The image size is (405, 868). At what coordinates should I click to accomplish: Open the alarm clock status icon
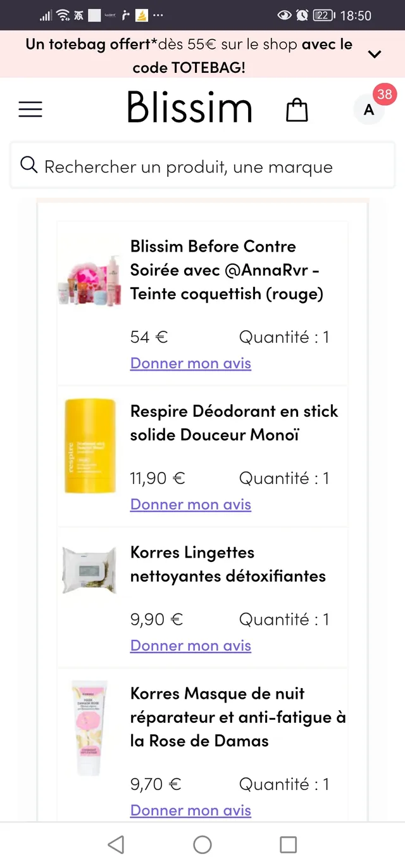tap(302, 16)
